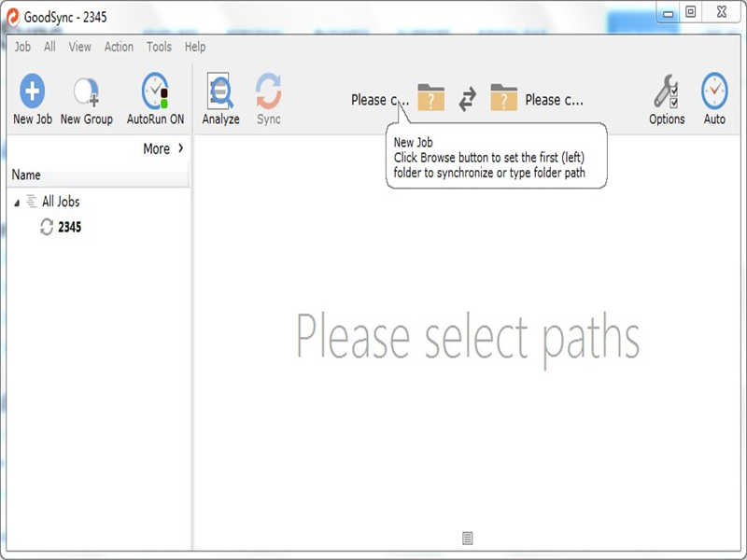The width and height of the screenshot is (747, 560).
Task: Select the All Jobs group
Action: click(x=61, y=202)
